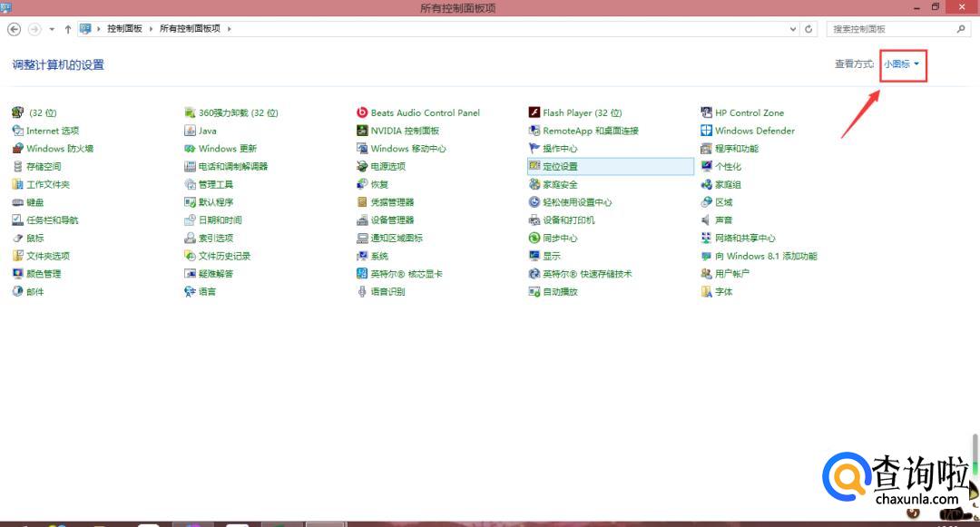Open 存储空间 link

[x=44, y=166]
